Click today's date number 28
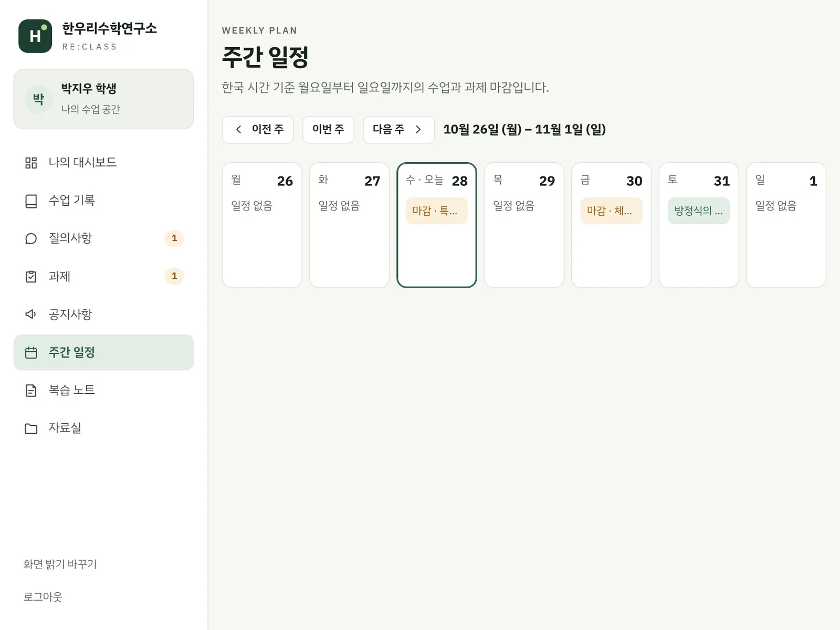The image size is (840, 630). 459,181
